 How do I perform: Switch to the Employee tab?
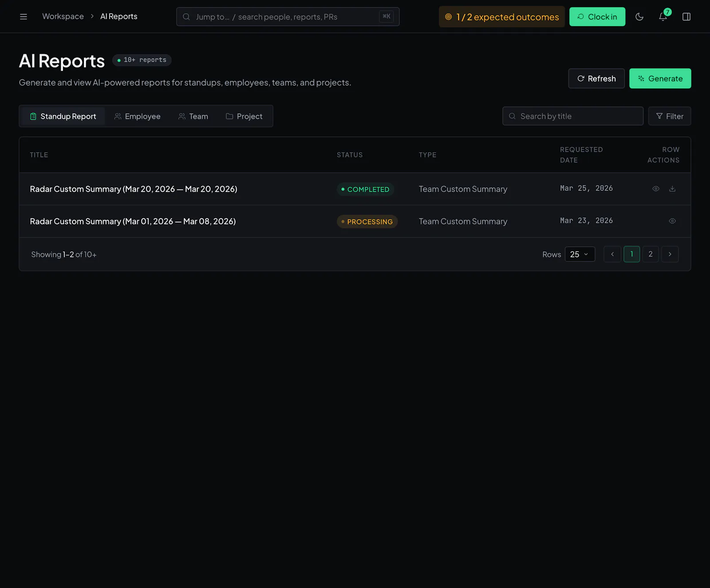(x=137, y=116)
